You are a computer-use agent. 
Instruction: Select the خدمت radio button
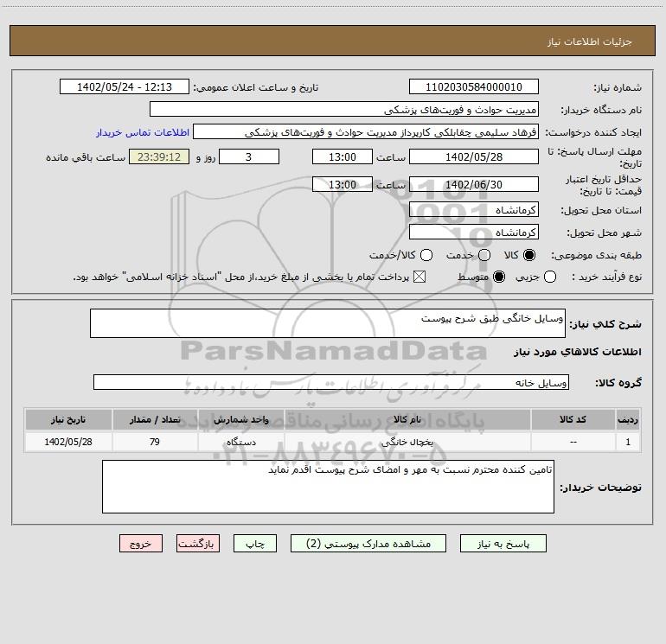tap(484, 255)
